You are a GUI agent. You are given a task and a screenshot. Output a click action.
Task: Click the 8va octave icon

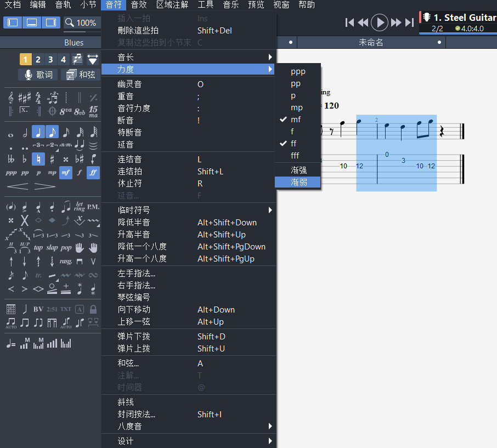click(x=66, y=111)
